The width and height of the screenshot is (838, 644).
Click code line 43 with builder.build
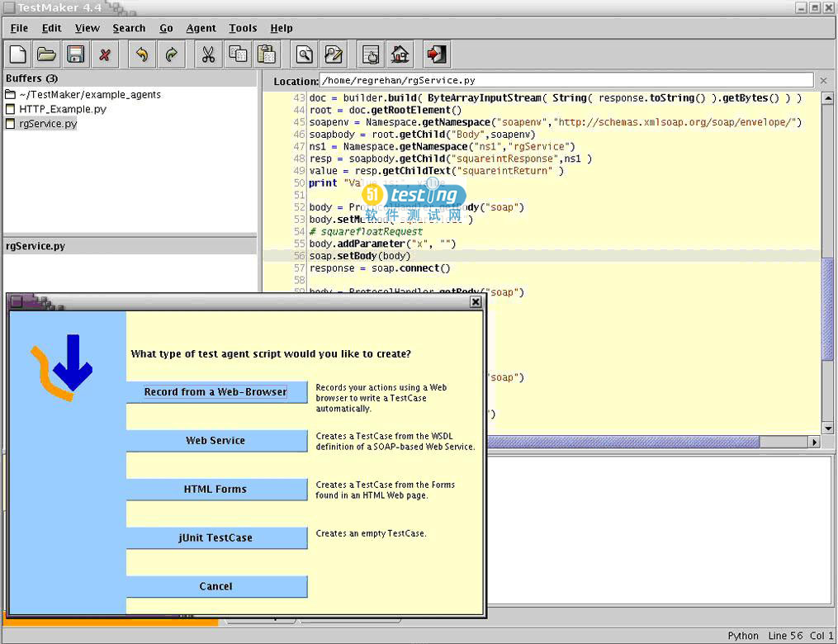556,97
